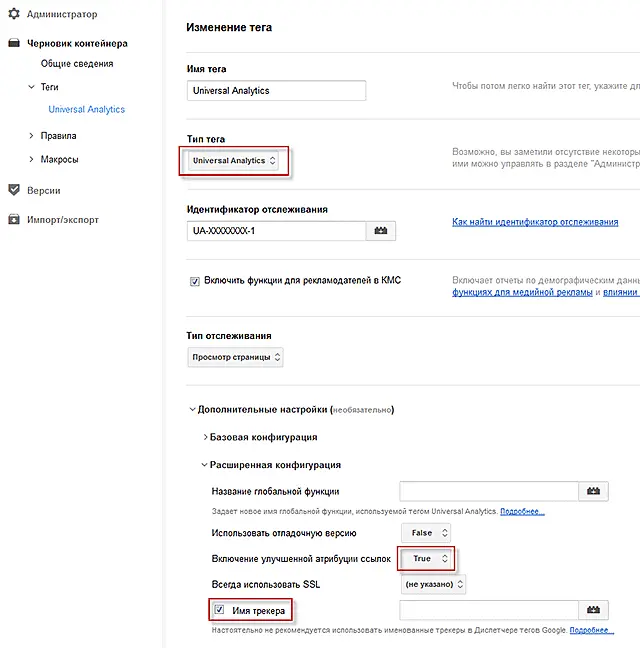Open enhanced link attribution True dropdown
640x648 pixels.
[x=426, y=559]
